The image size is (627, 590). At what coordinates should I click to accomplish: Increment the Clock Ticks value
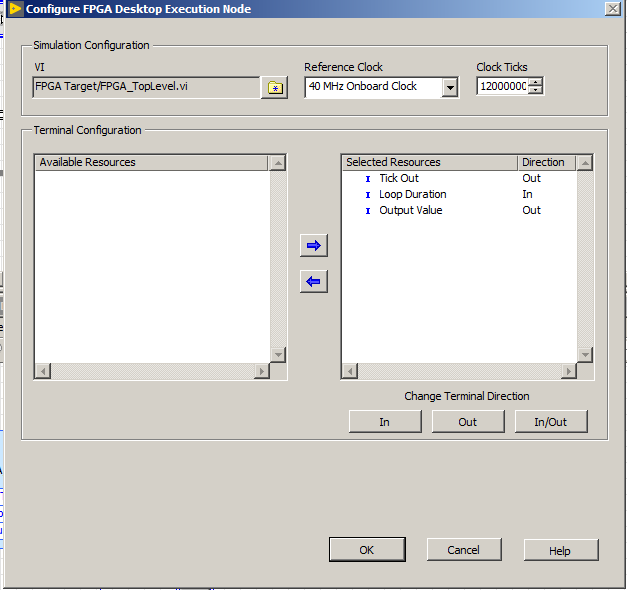coord(536,82)
